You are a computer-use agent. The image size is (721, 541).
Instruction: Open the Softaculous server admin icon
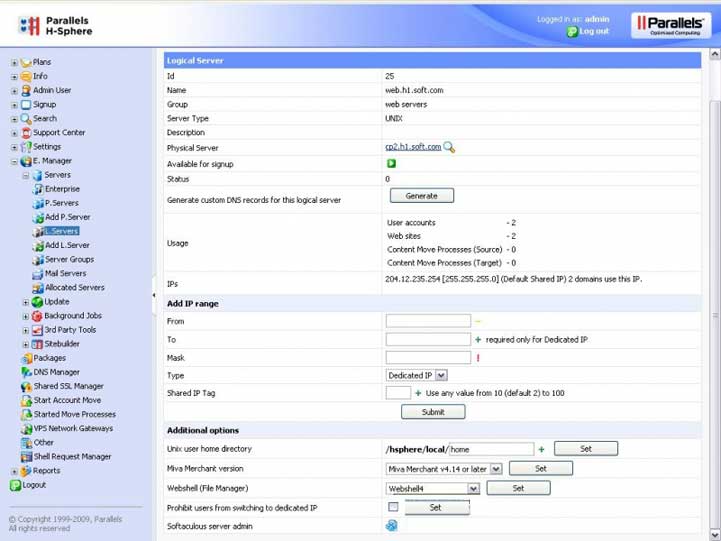point(391,525)
